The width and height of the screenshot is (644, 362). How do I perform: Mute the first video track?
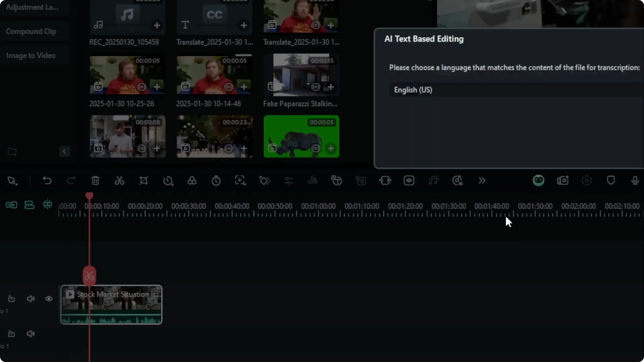31,299
